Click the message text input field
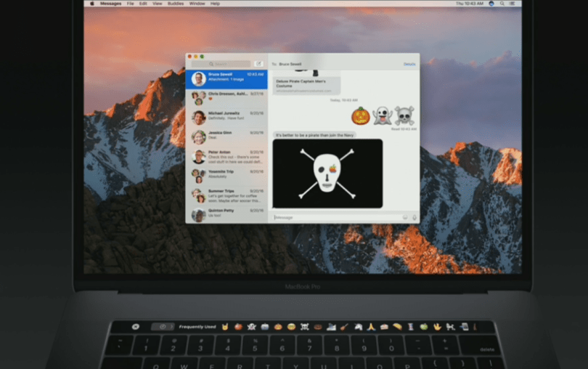 point(335,217)
